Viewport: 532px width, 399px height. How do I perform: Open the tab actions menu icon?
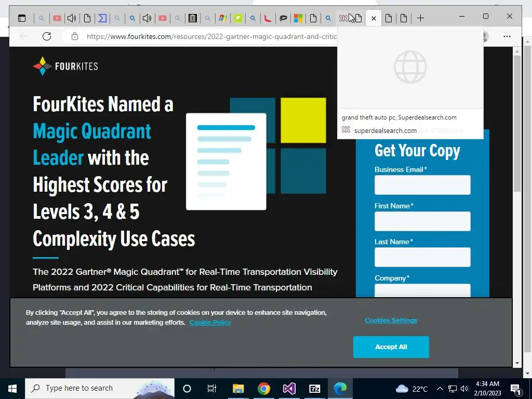[x=22, y=18]
